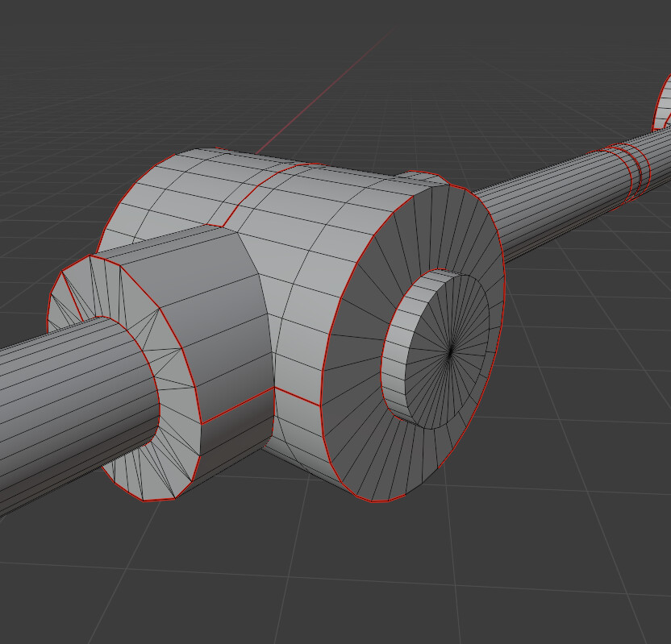
Task: Select the center vertex of the fan-shaped end cap
Action: [450, 352]
